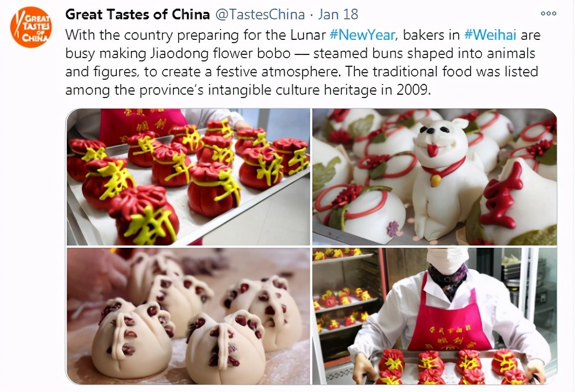Open the Great Tastes of China profile avatar
The width and height of the screenshot is (575, 392).
(31, 27)
